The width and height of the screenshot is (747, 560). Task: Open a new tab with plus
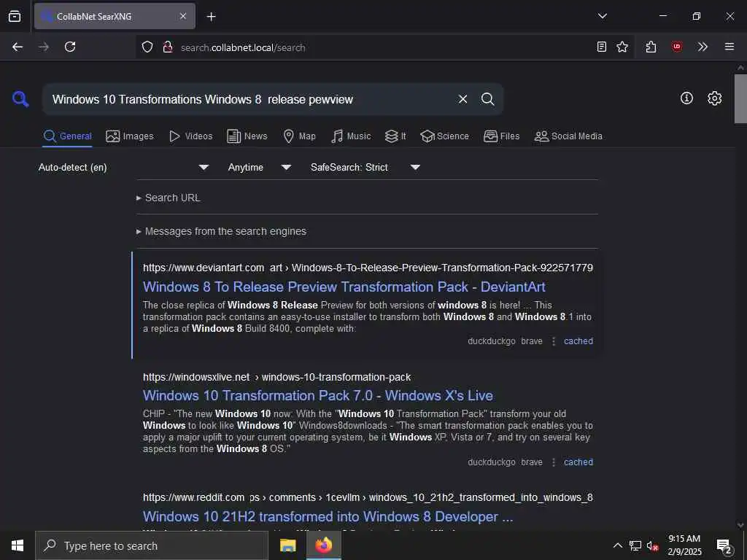tap(211, 17)
